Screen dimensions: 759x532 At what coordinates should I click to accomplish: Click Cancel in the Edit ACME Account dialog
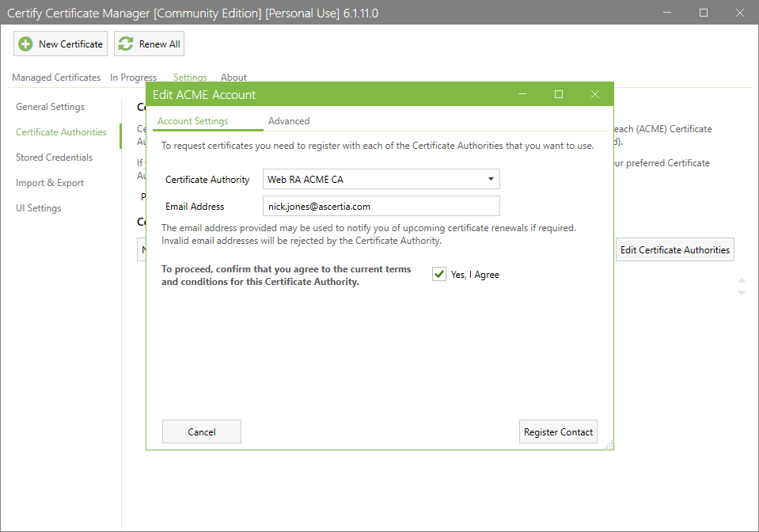201,431
